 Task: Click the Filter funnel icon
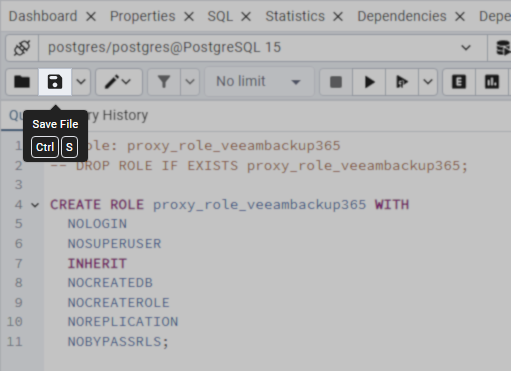pos(164,82)
